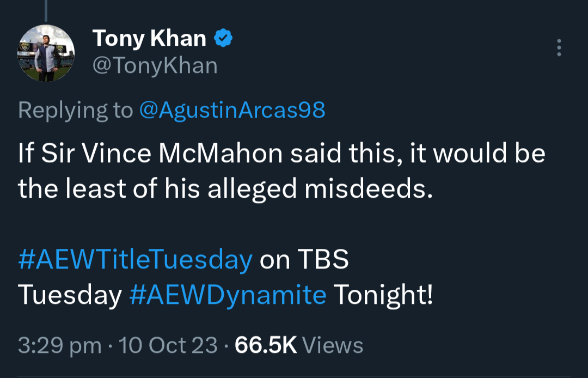Open the @TonyKhan handle link
The image size is (588, 378).
(x=155, y=66)
